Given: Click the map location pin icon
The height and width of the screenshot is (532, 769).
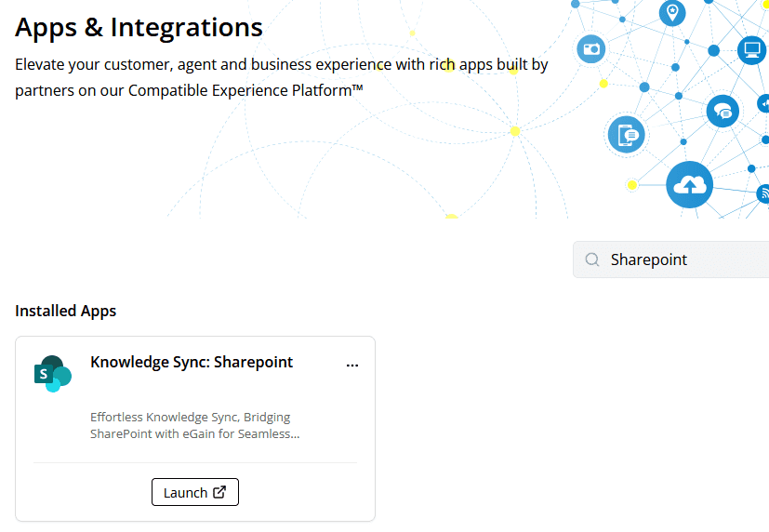Looking at the screenshot, I should [672, 12].
